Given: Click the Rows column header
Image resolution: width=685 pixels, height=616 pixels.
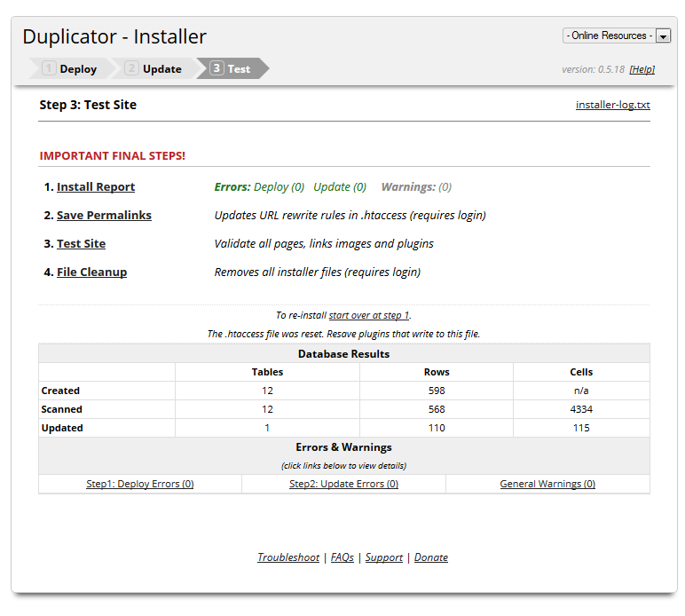Looking at the screenshot, I should (437, 372).
